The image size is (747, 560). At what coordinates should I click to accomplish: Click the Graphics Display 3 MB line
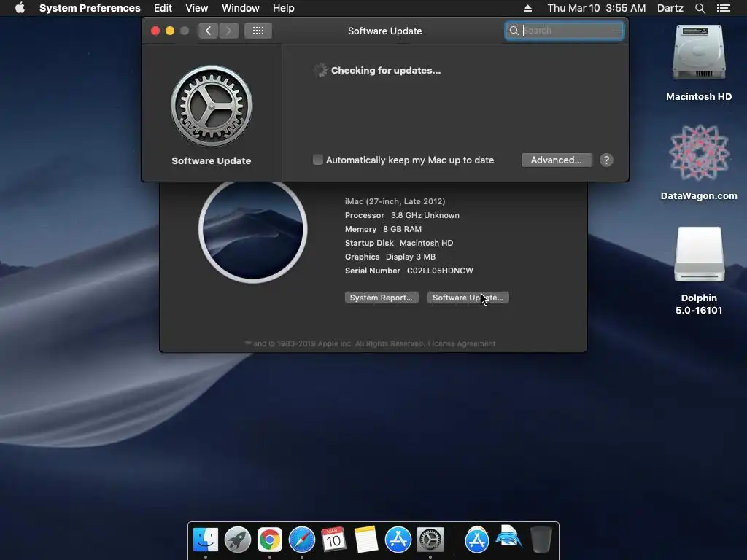[x=390, y=257]
